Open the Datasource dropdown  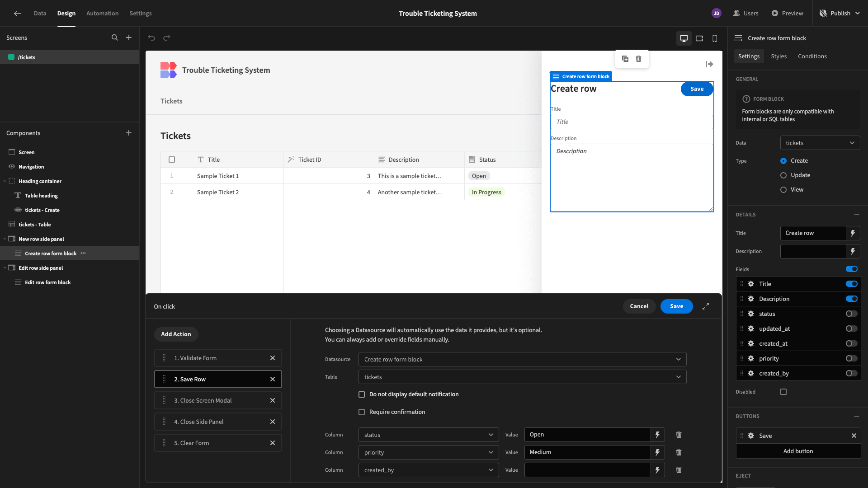tap(522, 359)
